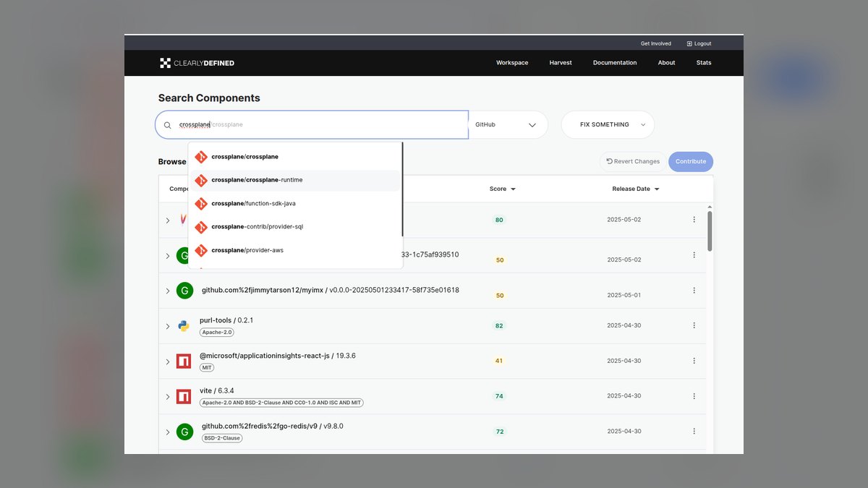Click the component list vertical scrollbar
The width and height of the screenshot is (868, 488).
click(x=710, y=231)
